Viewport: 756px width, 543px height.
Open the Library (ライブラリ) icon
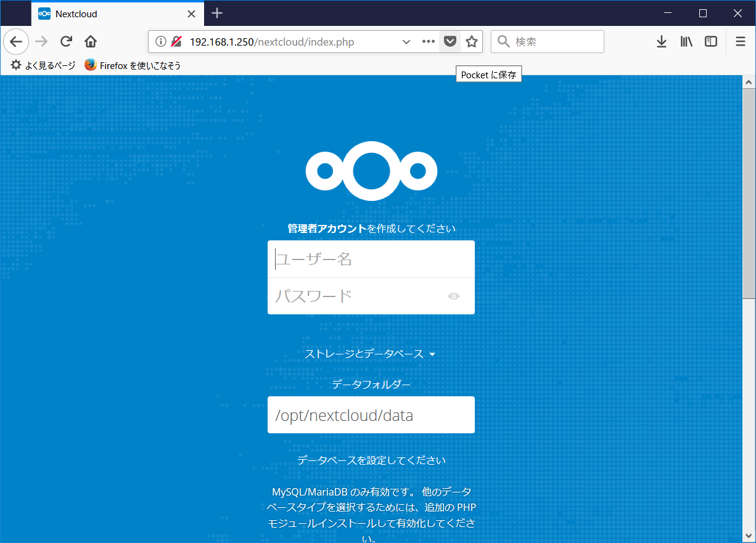[686, 41]
